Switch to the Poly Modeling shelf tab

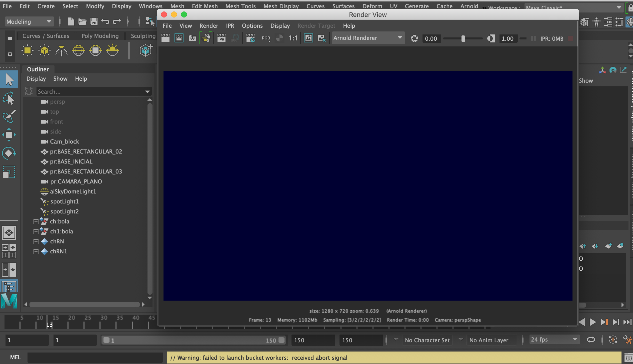tap(100, 36)
